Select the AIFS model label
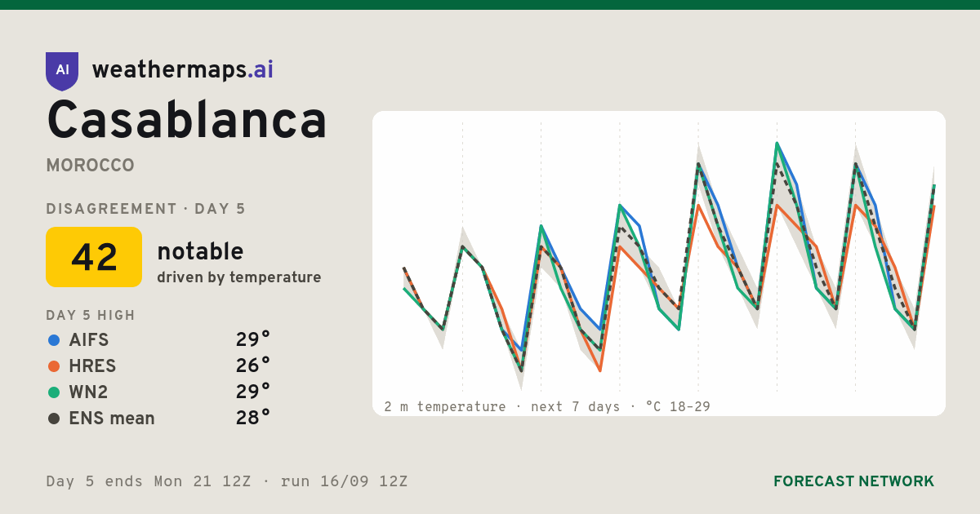980x514 pixels. tap(89, 340)
